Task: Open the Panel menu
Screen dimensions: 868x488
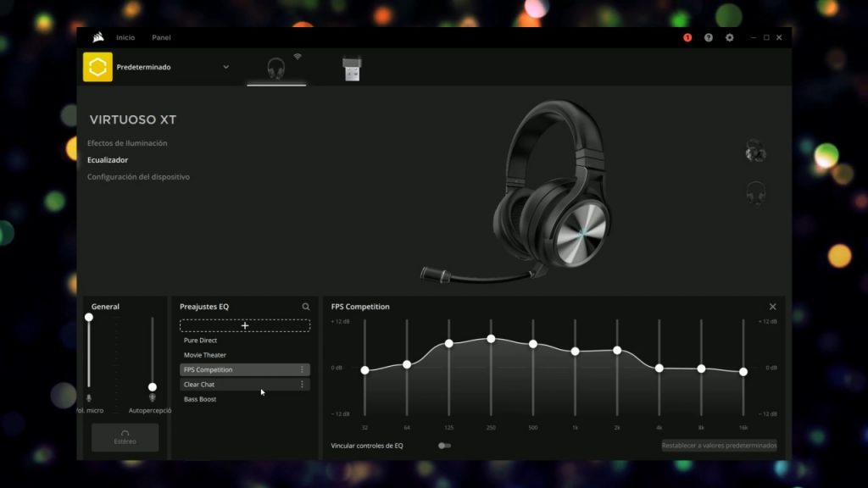Action: 161,37
